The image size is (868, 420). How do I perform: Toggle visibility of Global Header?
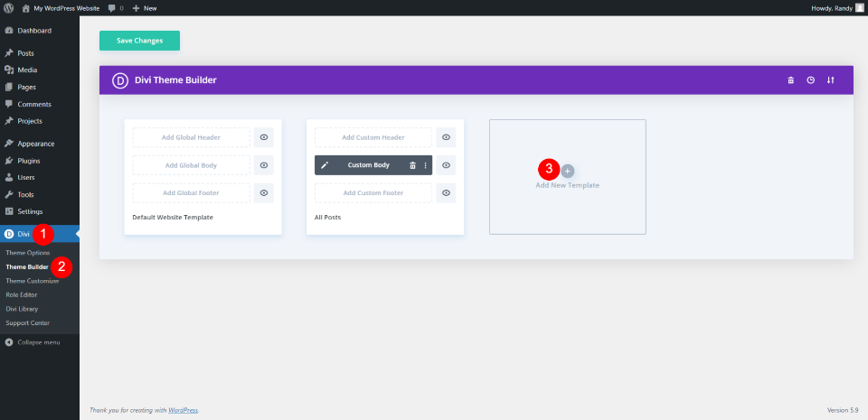coord(264,137)
